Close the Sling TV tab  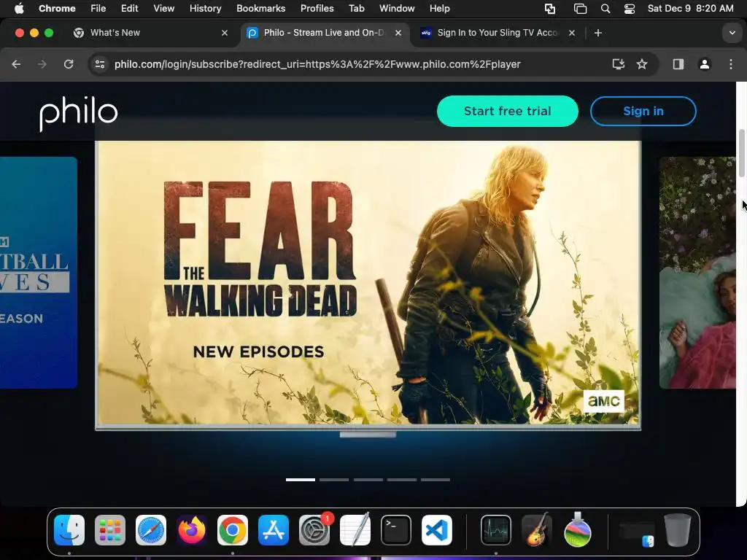(x=572, y=33)
